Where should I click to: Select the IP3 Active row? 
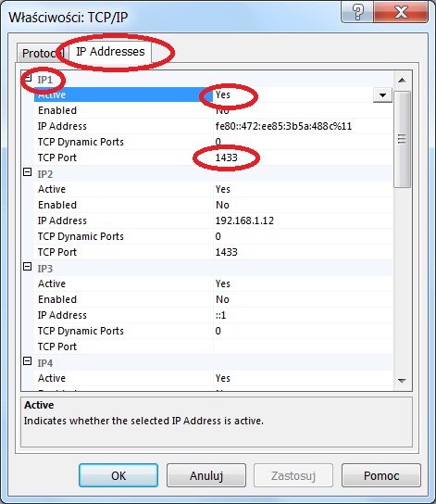coord(213,283)
